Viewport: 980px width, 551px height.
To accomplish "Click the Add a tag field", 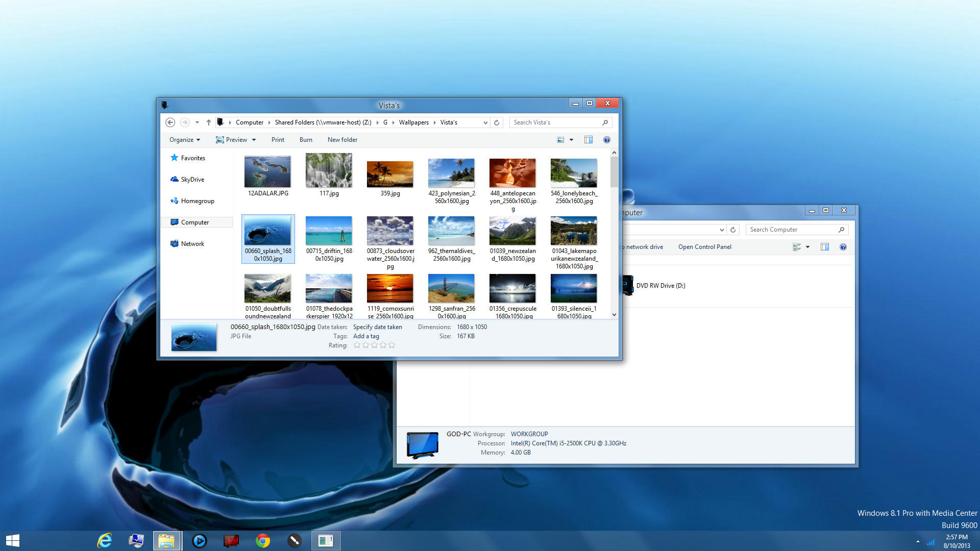I will point(366,336).
